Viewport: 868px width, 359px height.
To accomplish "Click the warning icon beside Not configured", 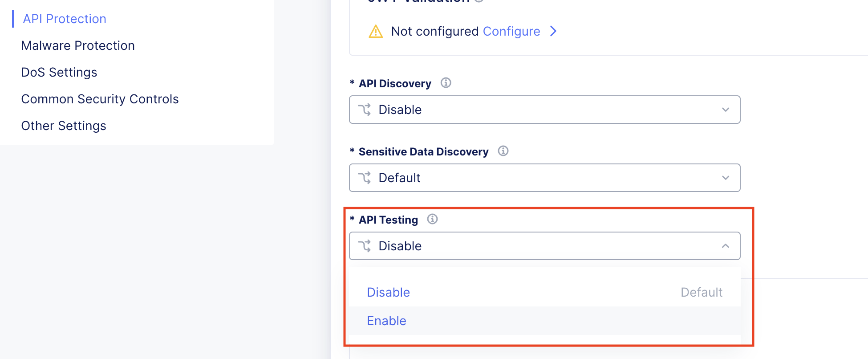I will (375, 31).
